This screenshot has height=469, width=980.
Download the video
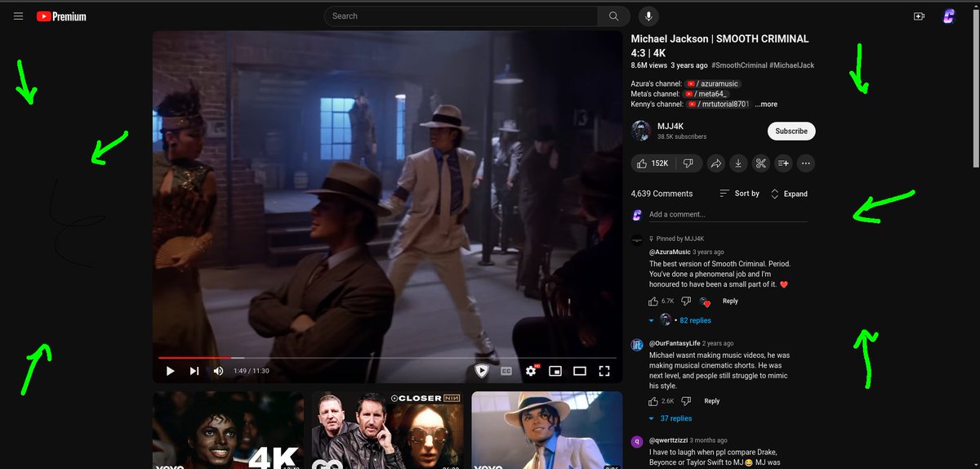pos(738,163)
